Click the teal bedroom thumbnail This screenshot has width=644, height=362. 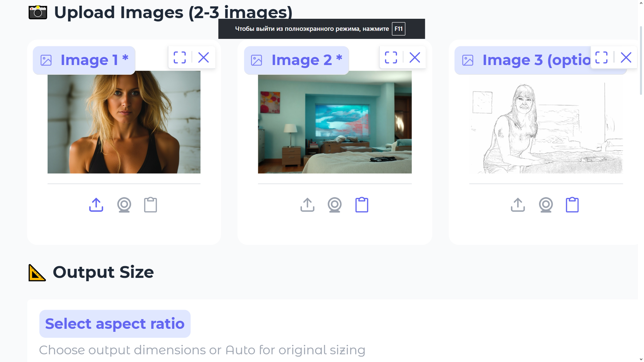click(x=334, y=122)
